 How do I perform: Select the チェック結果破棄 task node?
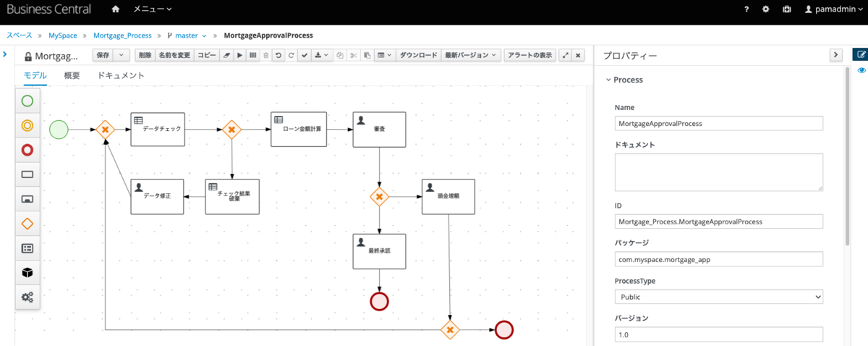tap(232, 196)
